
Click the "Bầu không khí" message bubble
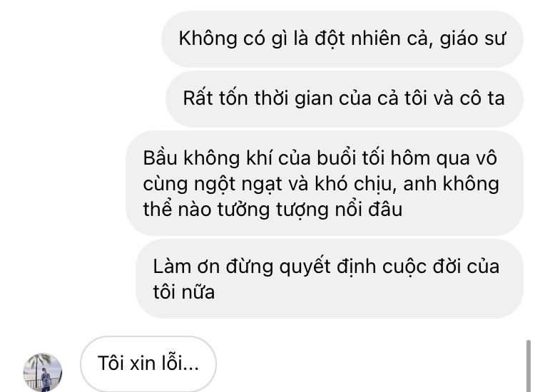(325, 183)
